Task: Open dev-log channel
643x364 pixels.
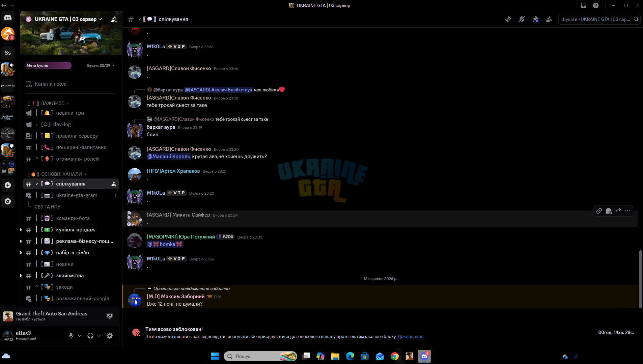Action: pyautogui.click(x=71, y=124)
